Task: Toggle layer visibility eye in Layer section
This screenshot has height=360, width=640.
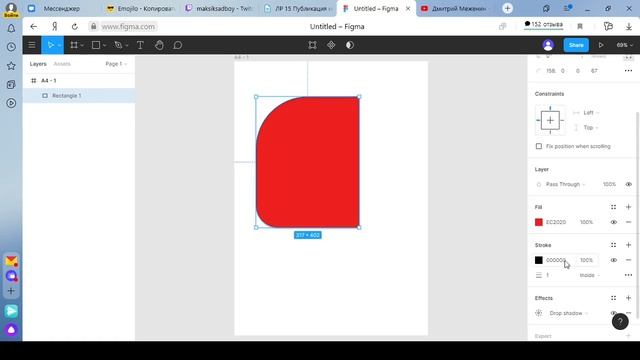Action: (629, 184)
